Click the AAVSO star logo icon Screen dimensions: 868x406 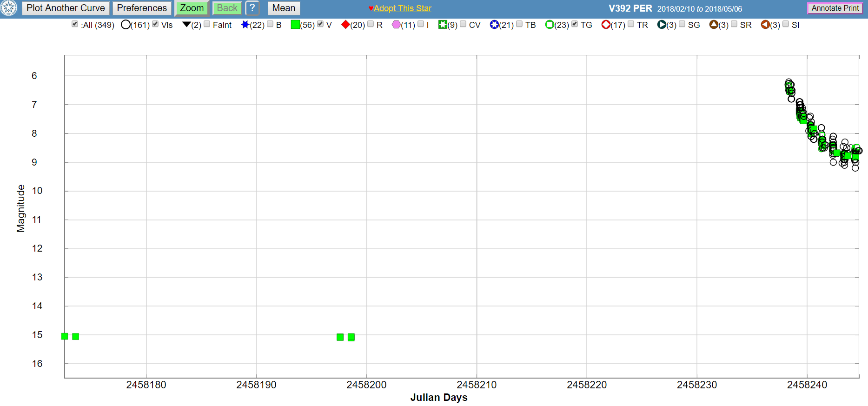click(x=8, y=7)
